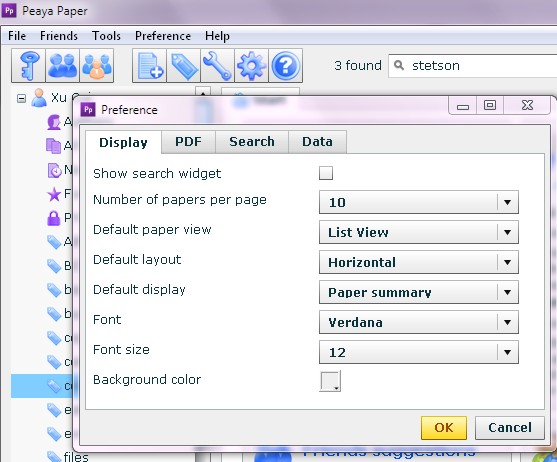Open the wrench tools icon
The height and width of the screenshot is (462, 557).
217,66
